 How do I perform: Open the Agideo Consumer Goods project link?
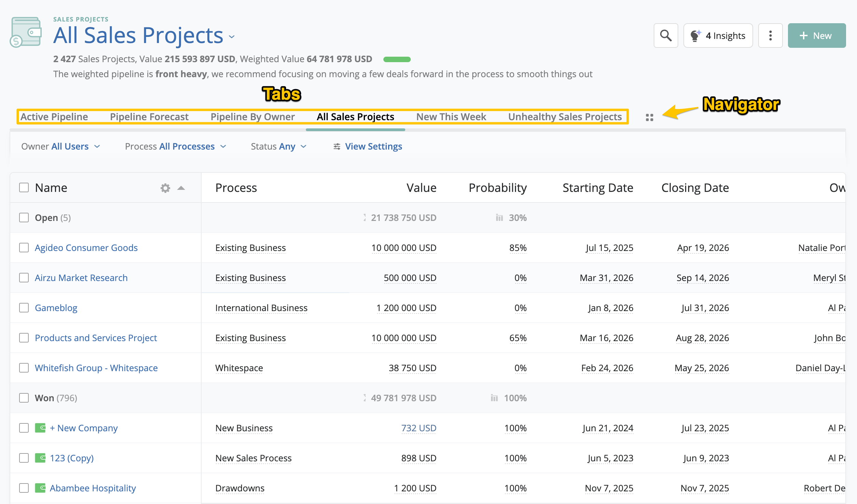coord(86,248)
